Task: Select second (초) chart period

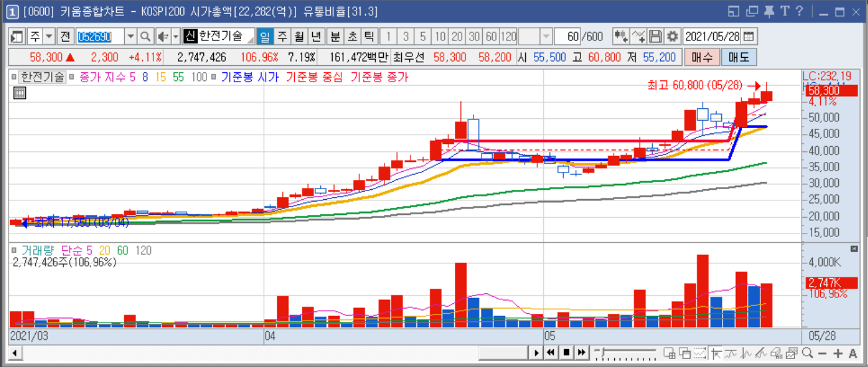Action: [x=353, y=36]
